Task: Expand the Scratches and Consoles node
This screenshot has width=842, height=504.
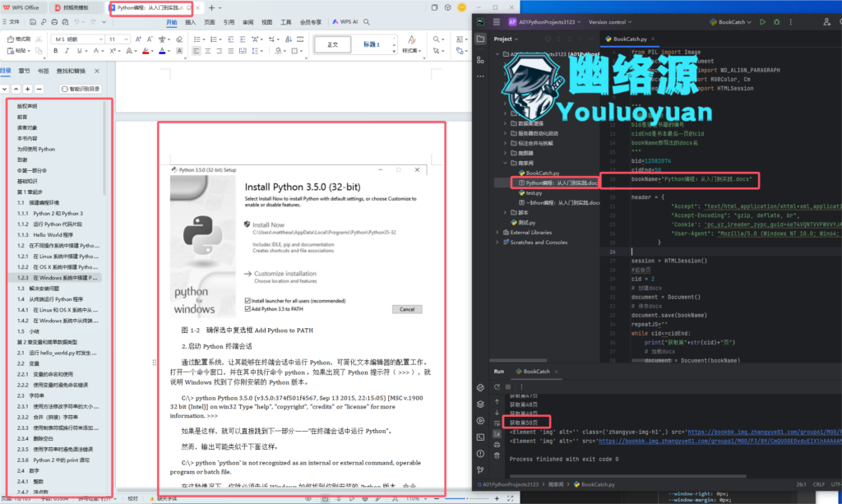Action: coord(497,242)
